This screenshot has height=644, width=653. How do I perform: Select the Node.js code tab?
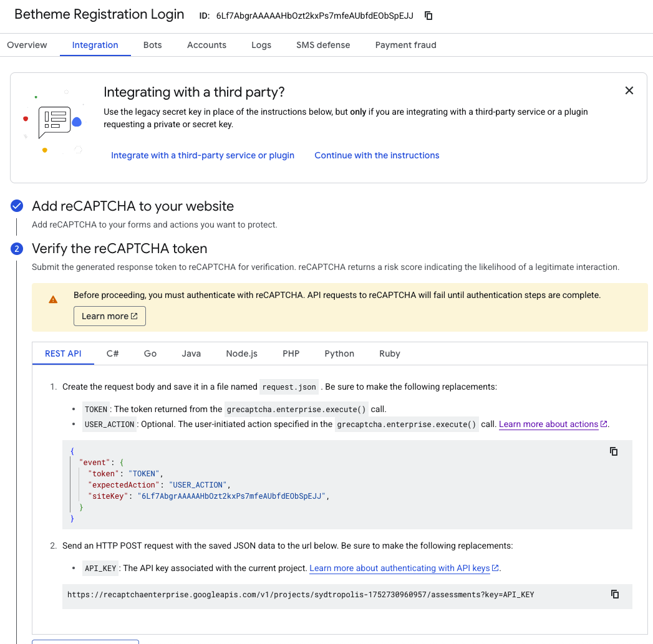point(241,353)
